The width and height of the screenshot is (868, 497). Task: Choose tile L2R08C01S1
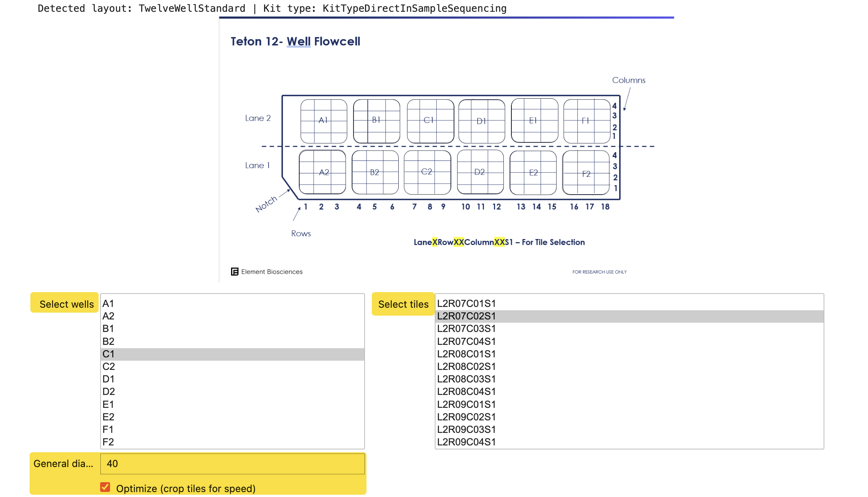(x=629, y=354)
